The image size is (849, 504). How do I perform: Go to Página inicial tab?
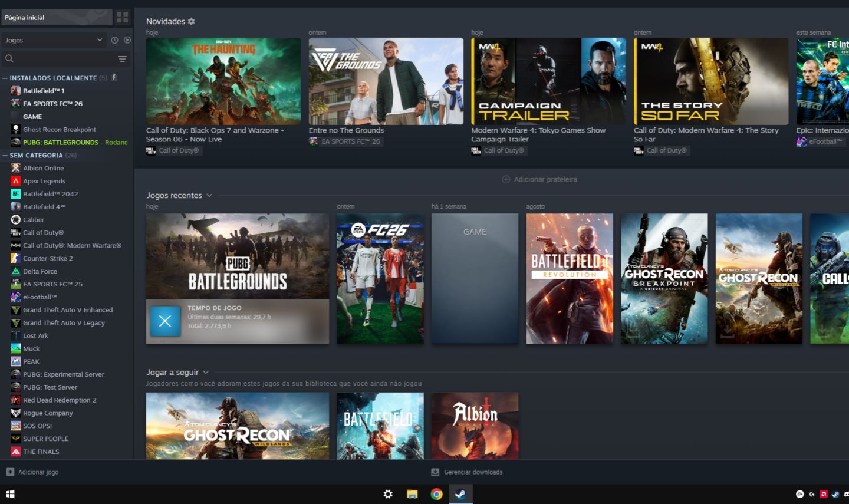click(x=57, y=17)
